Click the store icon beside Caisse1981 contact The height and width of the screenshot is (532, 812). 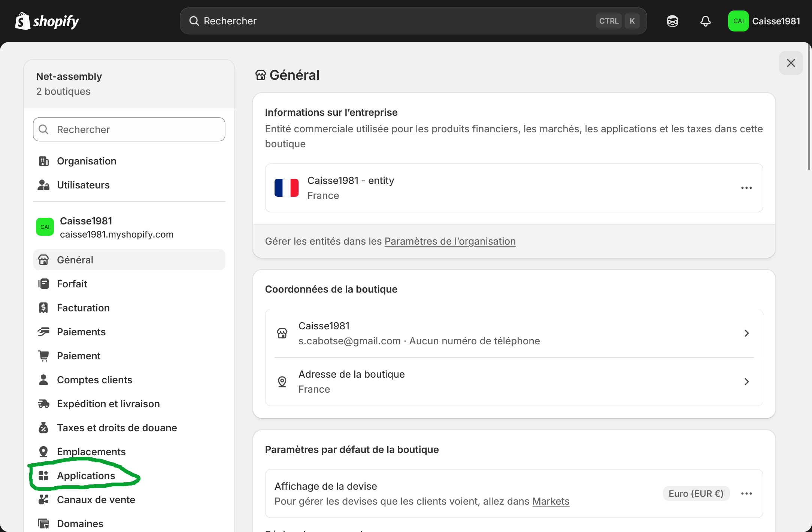(282, 333)
